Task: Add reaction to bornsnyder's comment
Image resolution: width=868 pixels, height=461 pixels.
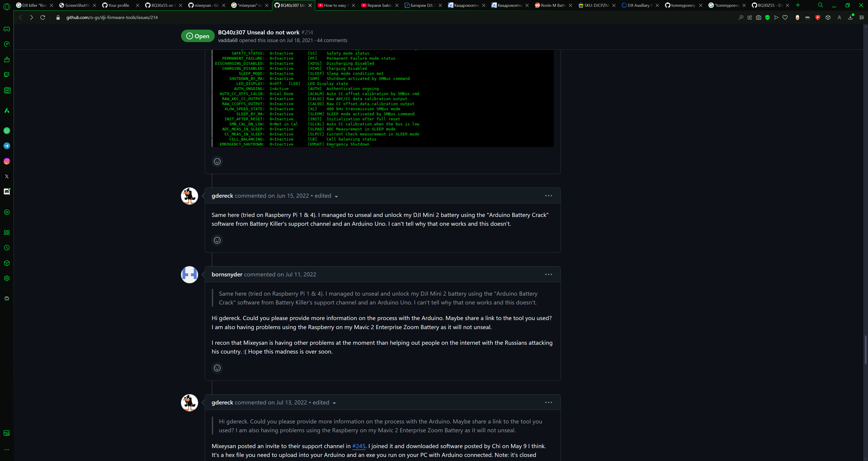Action: pos(217,368)
